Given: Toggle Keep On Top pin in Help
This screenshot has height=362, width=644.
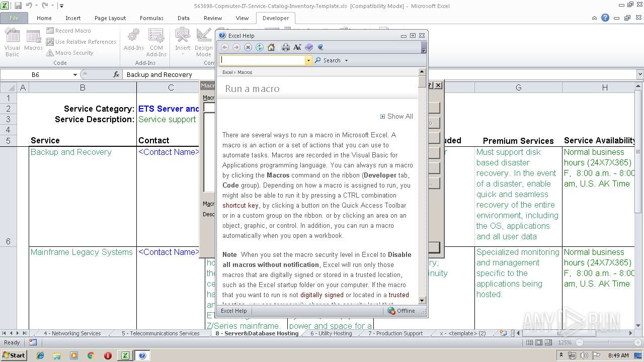Looking at the screenshot, I should 320,47.
